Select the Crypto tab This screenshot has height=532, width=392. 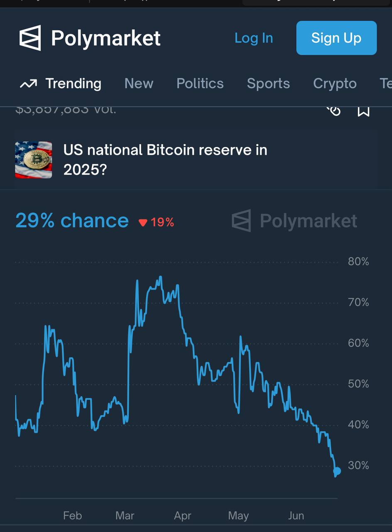335,84
